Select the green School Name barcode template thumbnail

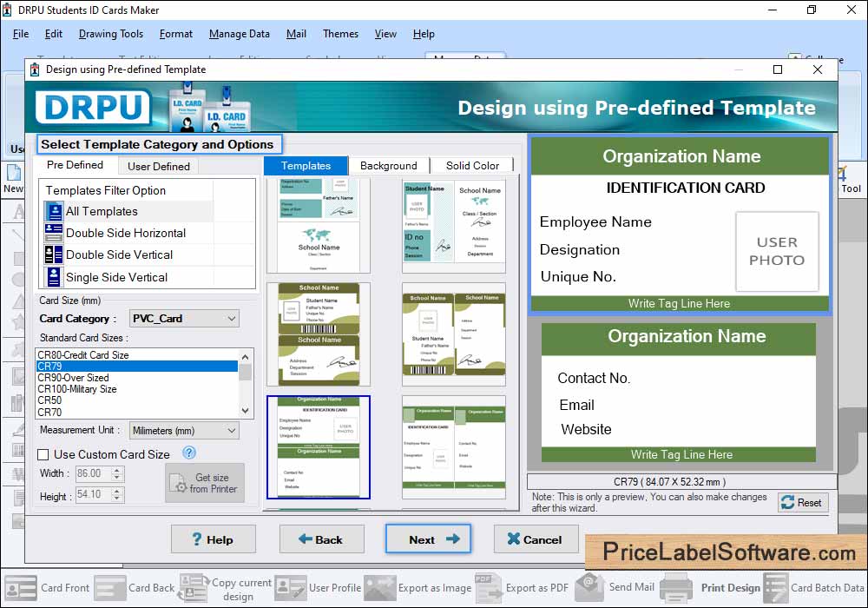[x=318, y=334]
